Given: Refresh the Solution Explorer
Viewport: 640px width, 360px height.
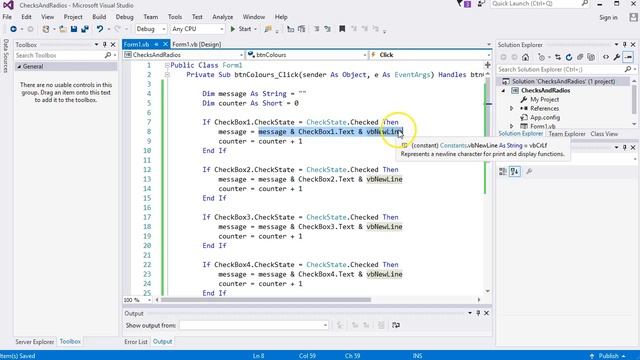Looking at the screenshot, I should [x=569, y=57].
